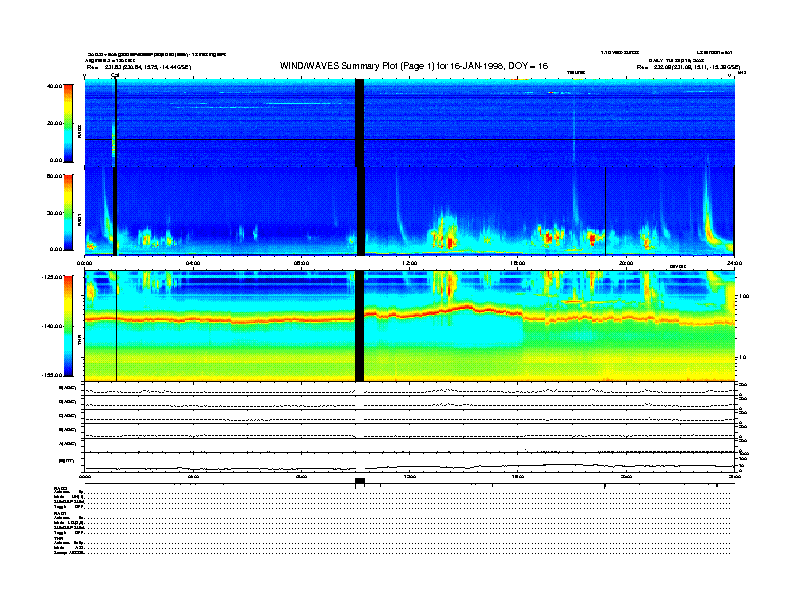Click the black block marker on bottom timeline

tap(360, 481)
